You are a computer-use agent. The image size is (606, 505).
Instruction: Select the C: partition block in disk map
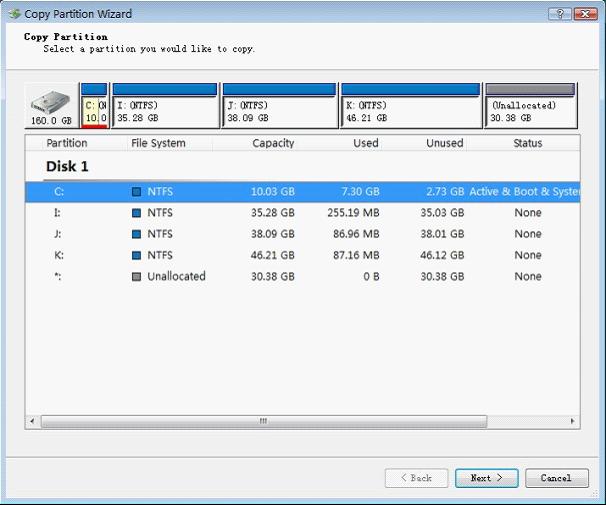(93, 110)
